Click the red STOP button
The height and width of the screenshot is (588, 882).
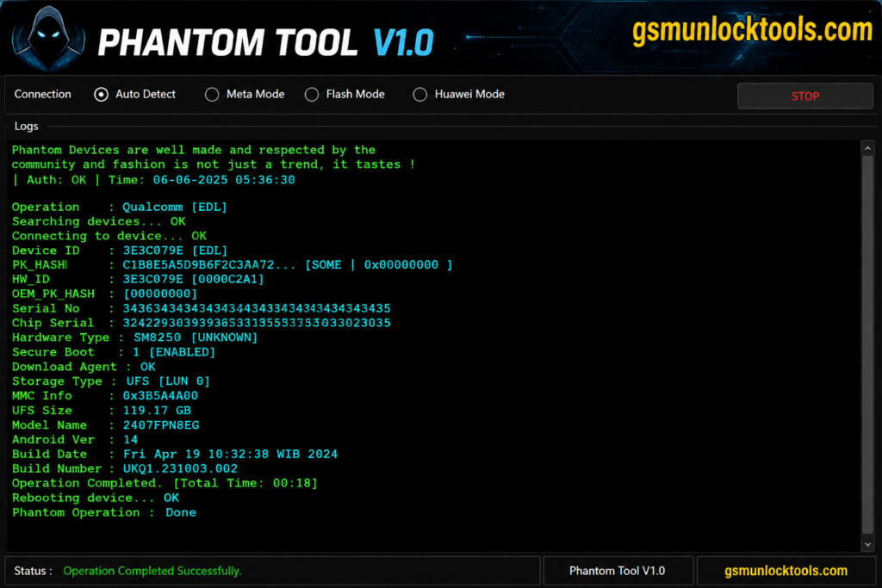click(805, 96)
